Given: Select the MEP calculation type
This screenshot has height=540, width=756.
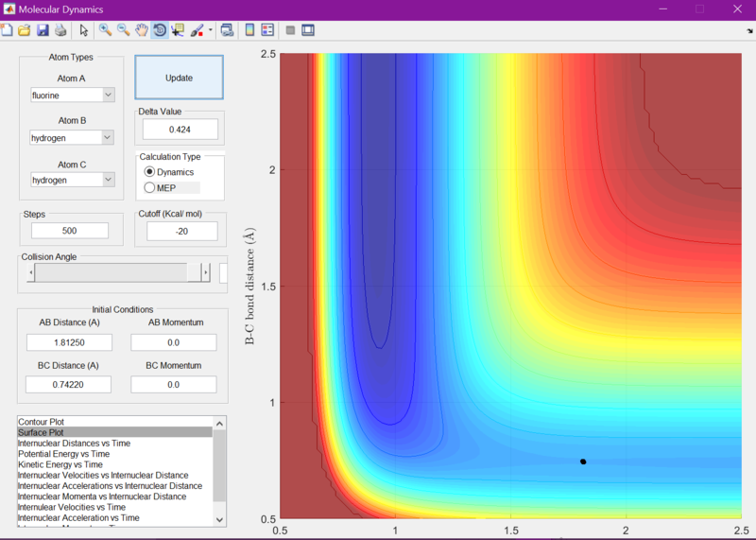Looking at the screenshot, I should pyautogui.click(x=149, y=187).
